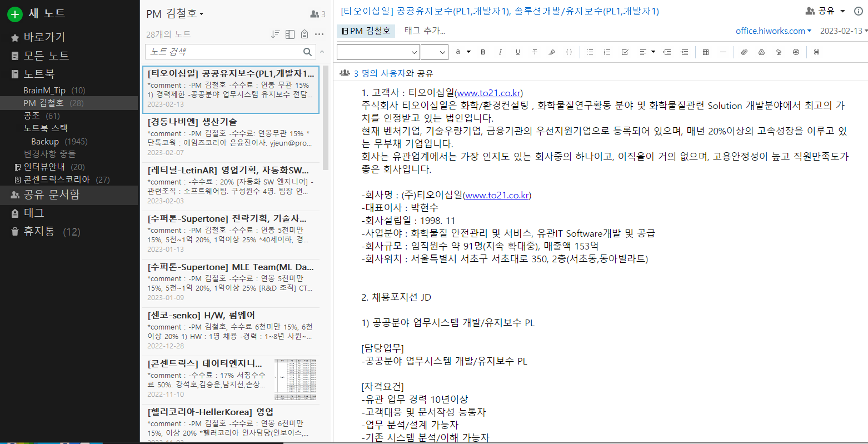
Task: Click the decrease indent icon
Action: click(x=667, y=52)
